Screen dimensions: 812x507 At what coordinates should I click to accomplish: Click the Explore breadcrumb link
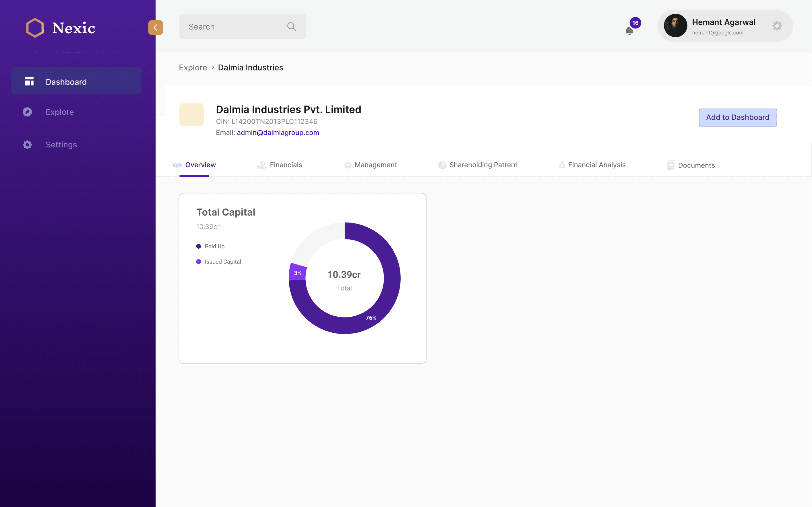pos(193,67)
